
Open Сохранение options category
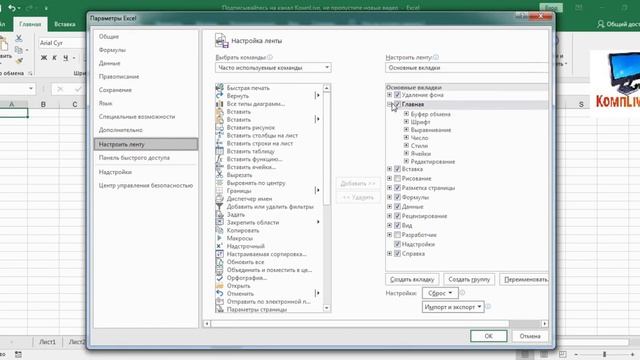[115, 90]
